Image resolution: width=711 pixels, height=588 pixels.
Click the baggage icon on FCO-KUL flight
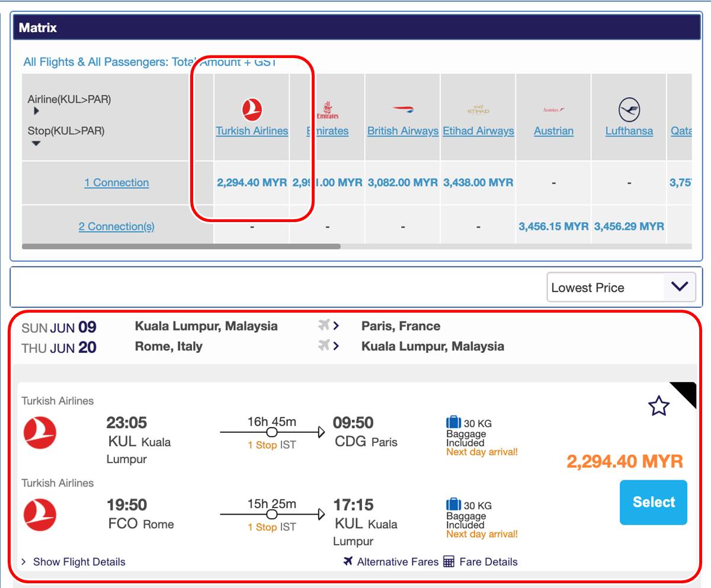coord(453,505)
